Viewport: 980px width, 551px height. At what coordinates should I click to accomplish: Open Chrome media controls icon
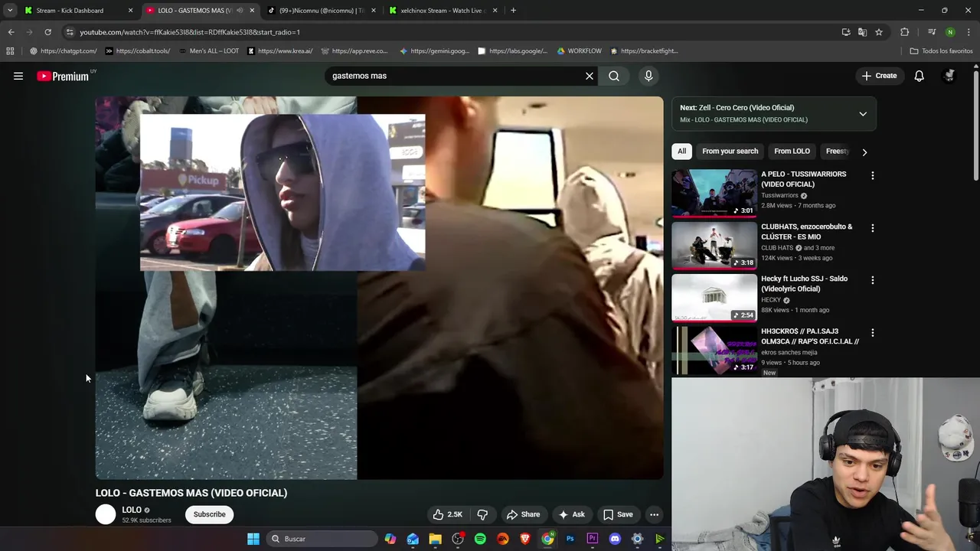tap(931, 32)
